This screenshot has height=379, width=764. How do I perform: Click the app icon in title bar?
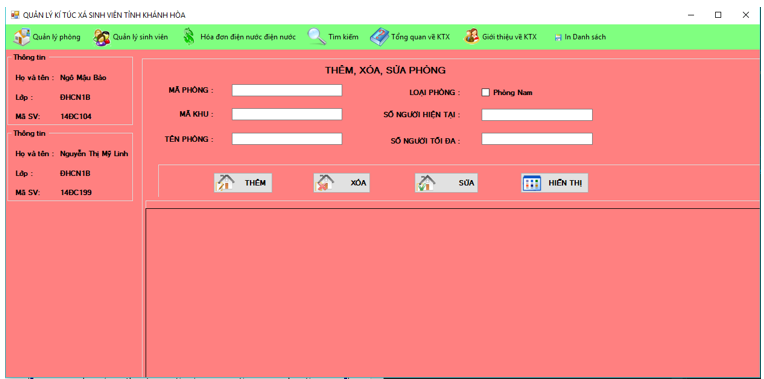pos(15,15)
